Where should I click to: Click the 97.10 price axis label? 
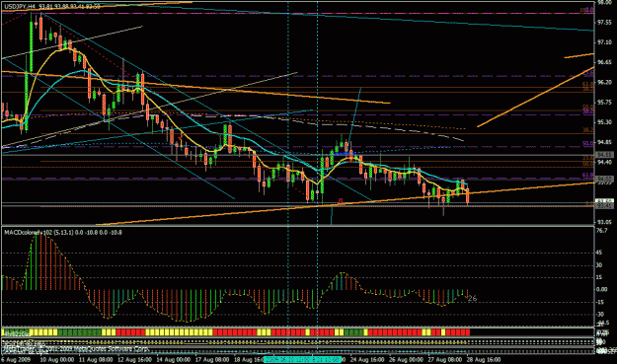[x=604, y=42]
